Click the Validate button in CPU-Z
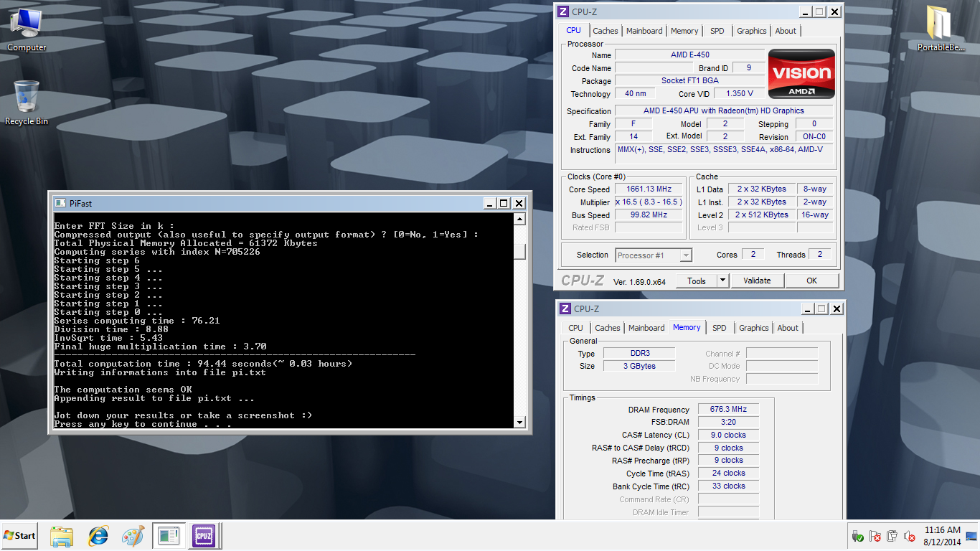Viewport: 980px width, 551px height. coord(757,281)
